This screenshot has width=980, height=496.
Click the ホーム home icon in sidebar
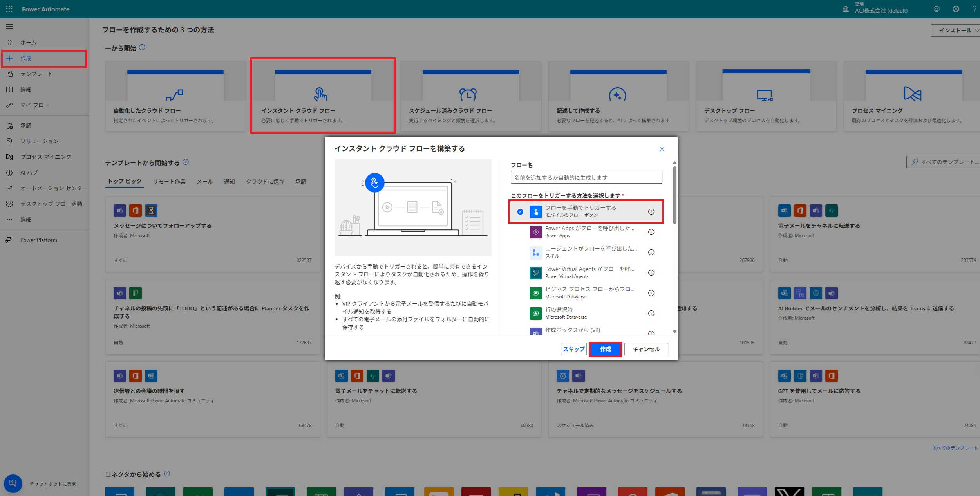pyautogui.click(x=9, y=42)
